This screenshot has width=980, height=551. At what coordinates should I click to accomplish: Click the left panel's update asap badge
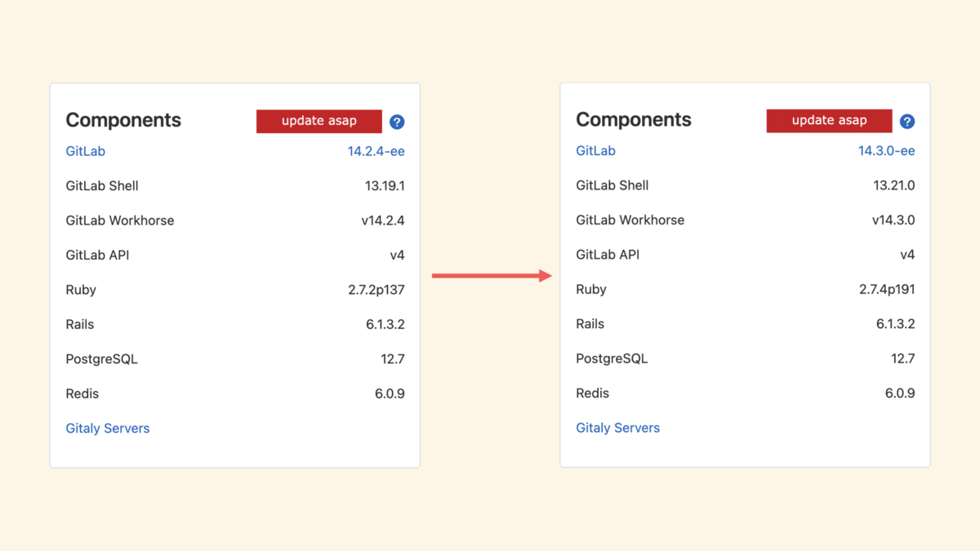tap(319, 121)
